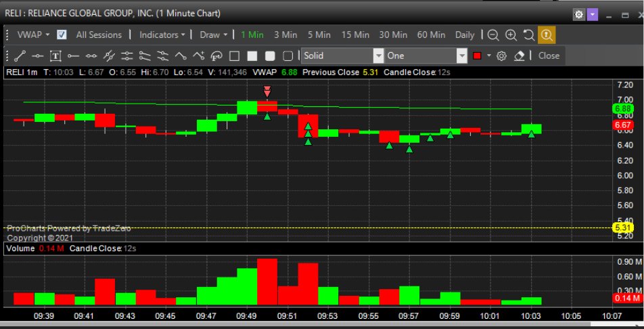
Task: Switch to the 15 Min timeframe
Action: point(355,35)
